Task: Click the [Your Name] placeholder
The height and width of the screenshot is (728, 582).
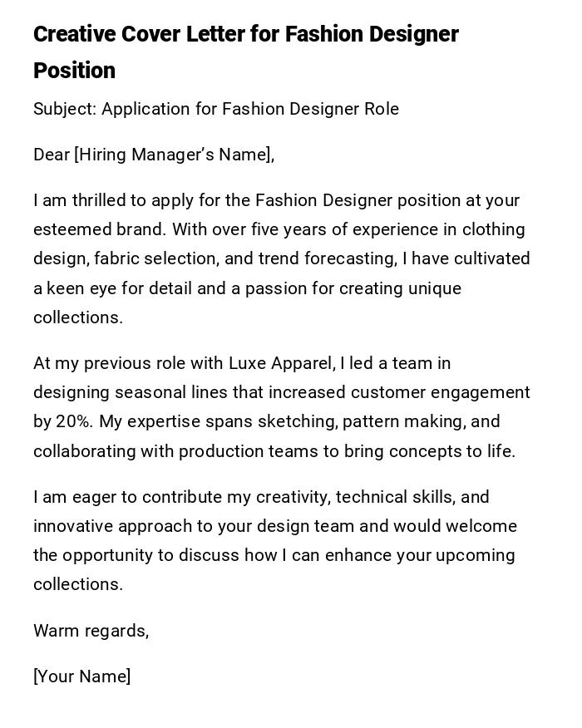Action: tap(81, 676)
